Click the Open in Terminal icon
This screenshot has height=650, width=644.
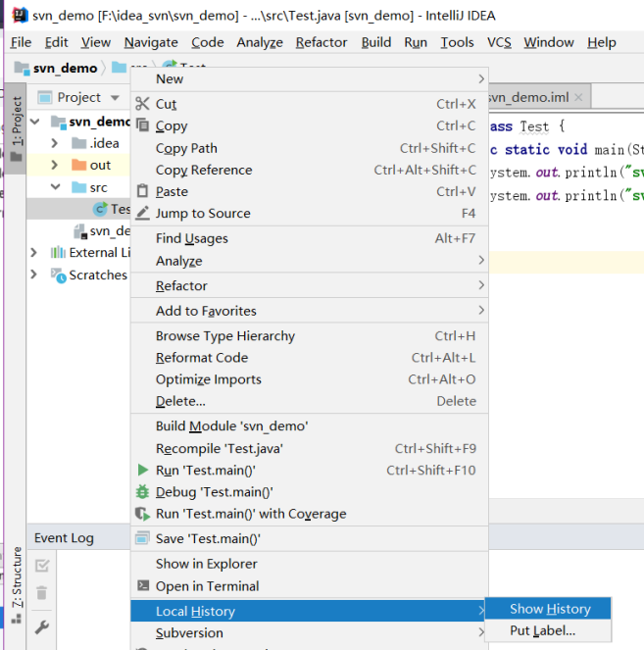(143, 585)
